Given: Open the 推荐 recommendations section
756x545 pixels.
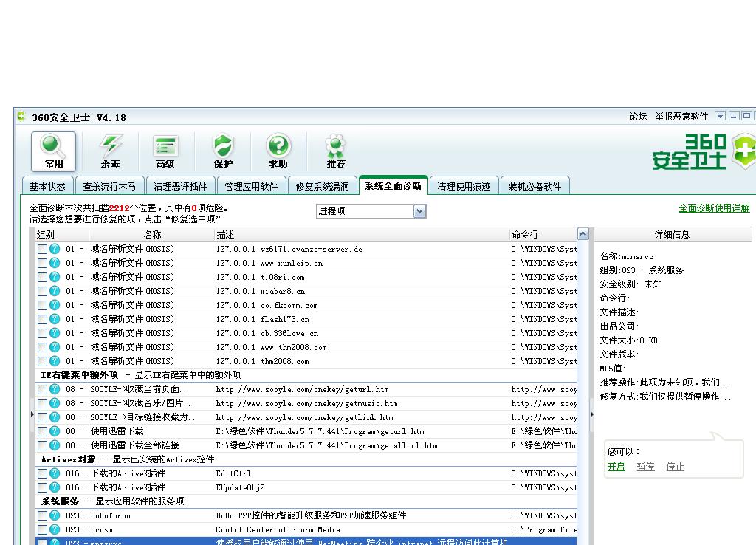Looking at the screenshot, I should pos(336,151).
